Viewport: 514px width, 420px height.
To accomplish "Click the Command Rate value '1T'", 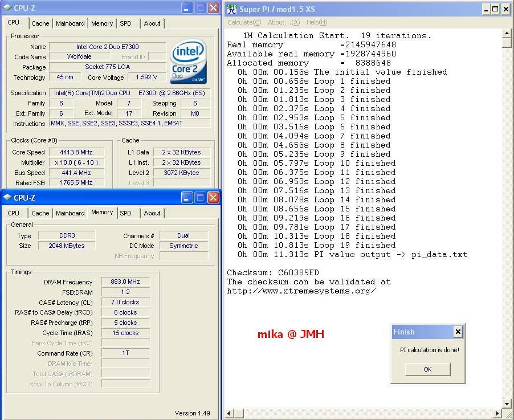I will tap(125, 353).
